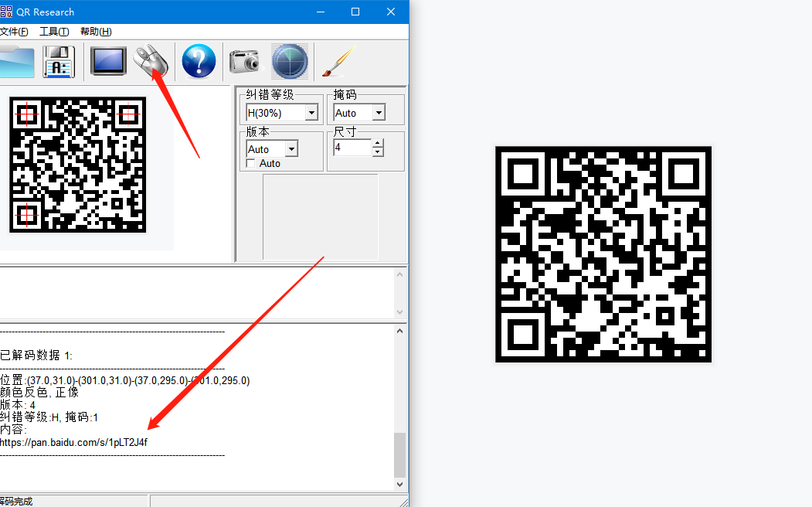Screen dimensions: 812x507
Task: Open the 版本 Auto dropdown
Action: pyautogui.click(x=291, y=149)
